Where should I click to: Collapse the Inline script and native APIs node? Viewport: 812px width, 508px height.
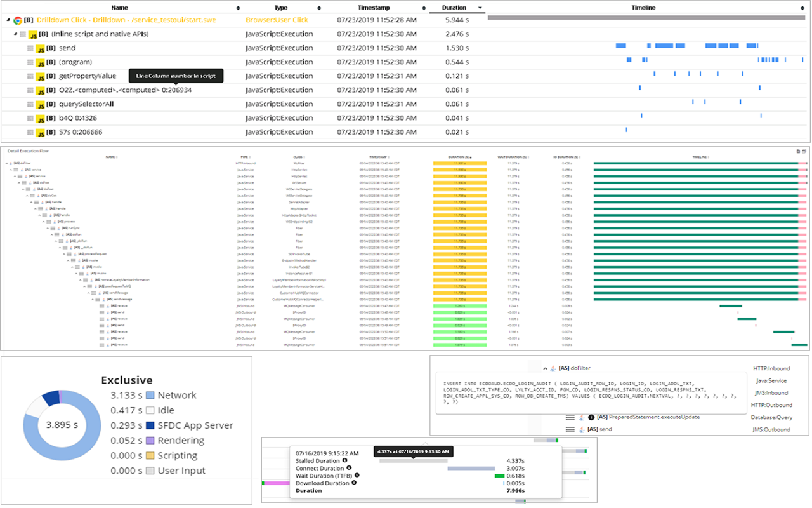pyautogui.click(x=15, y=34)
